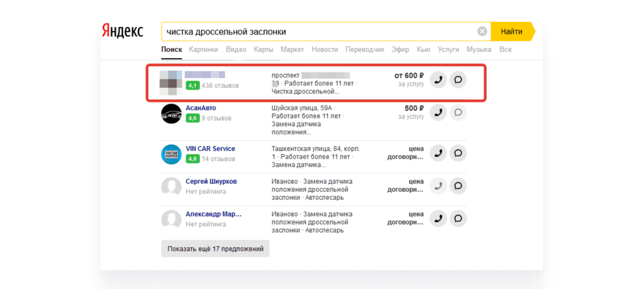Open the Кью tab

(x=423, y=49)
